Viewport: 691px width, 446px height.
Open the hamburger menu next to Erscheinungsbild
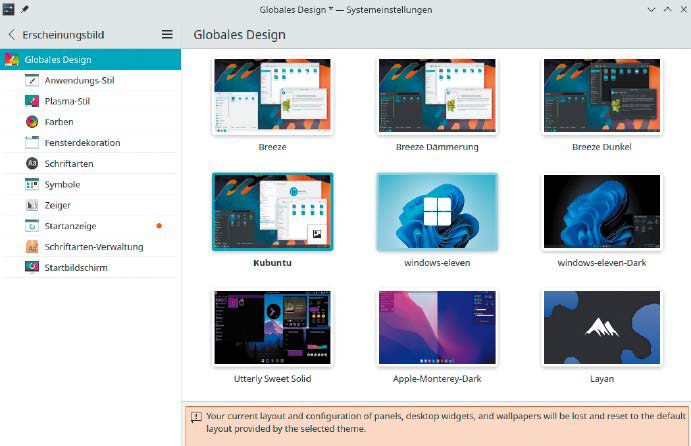tap(167, 34)
